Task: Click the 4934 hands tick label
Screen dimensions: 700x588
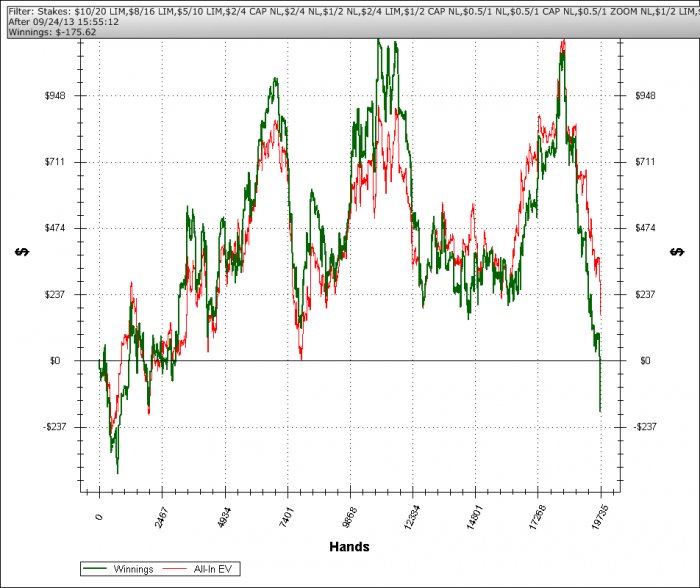Action: click(x=224, y=517)
